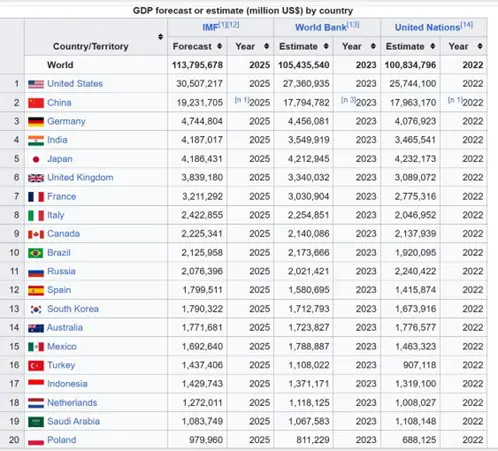The height and width of the screenshot is (451, 498).
Task: Click the Indonesia flag icon
Action: tap(36, 384)
